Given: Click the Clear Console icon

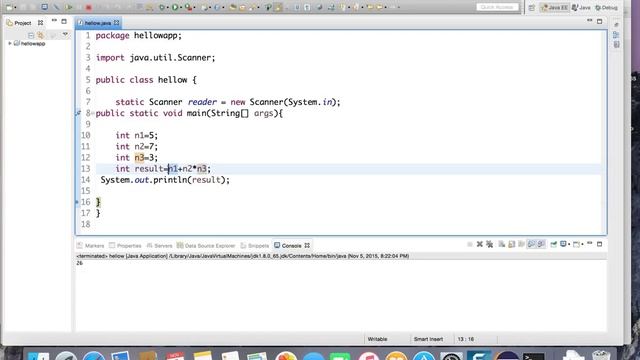Looking at the screenshot, I should [x=502, y=244].
